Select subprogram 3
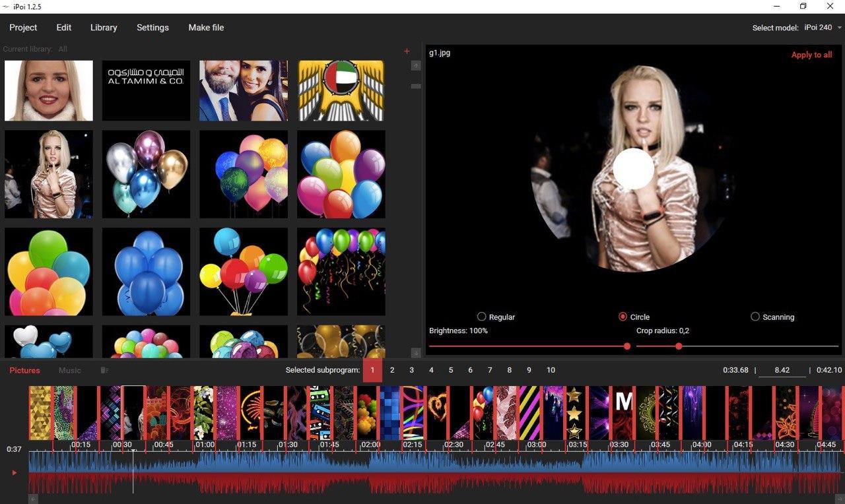 tap(411, 370)
